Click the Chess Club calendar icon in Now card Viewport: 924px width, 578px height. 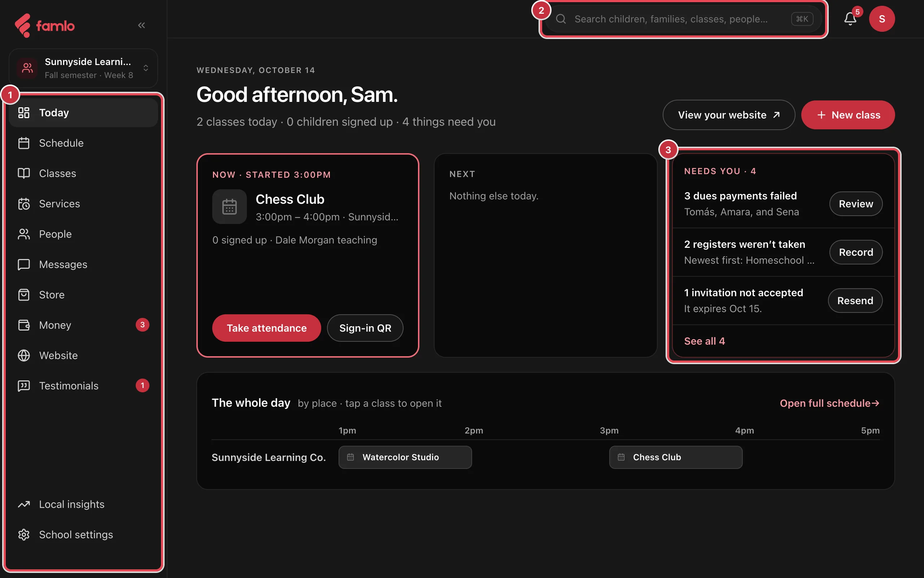click(230, 206)
